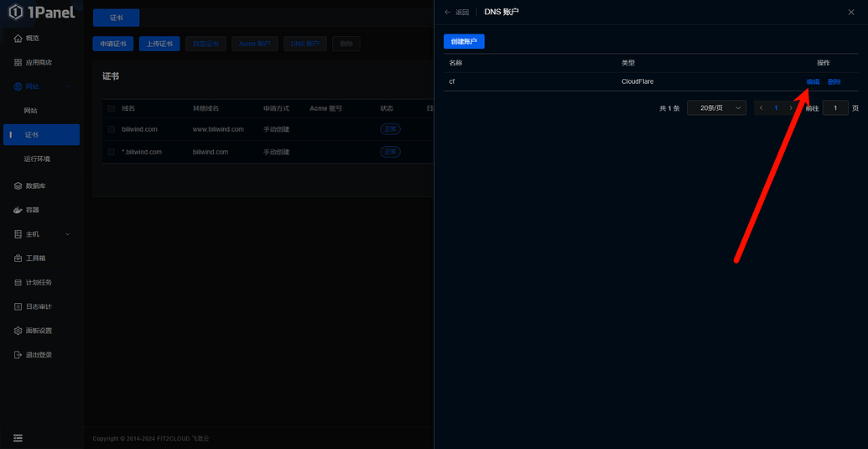
Task: Click the 正常 status tag for billwind.com
Action: click(390, 129)
